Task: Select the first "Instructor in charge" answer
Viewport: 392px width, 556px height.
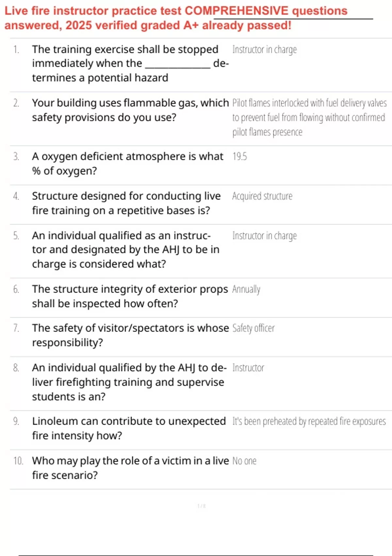Action: point(264,50)
